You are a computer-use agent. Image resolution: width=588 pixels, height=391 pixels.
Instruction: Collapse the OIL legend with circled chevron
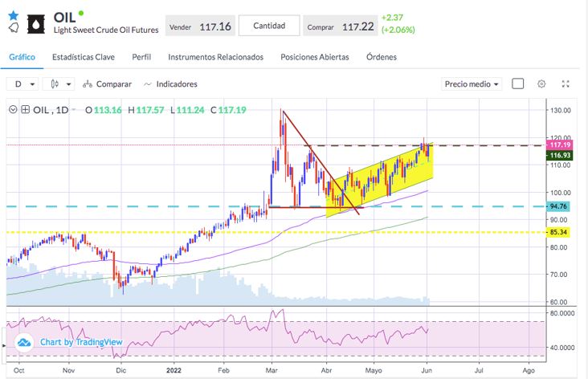tap(13, 110)
